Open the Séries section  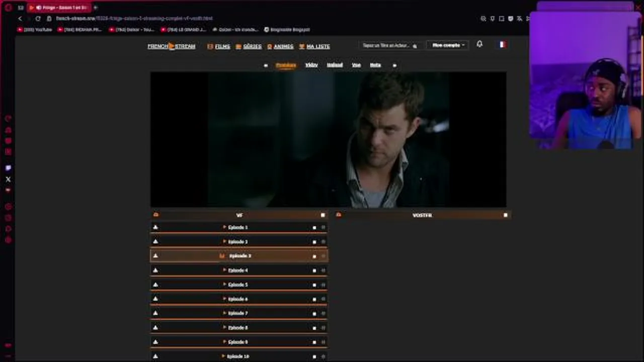pyautogui.click(x=249, y=46)
